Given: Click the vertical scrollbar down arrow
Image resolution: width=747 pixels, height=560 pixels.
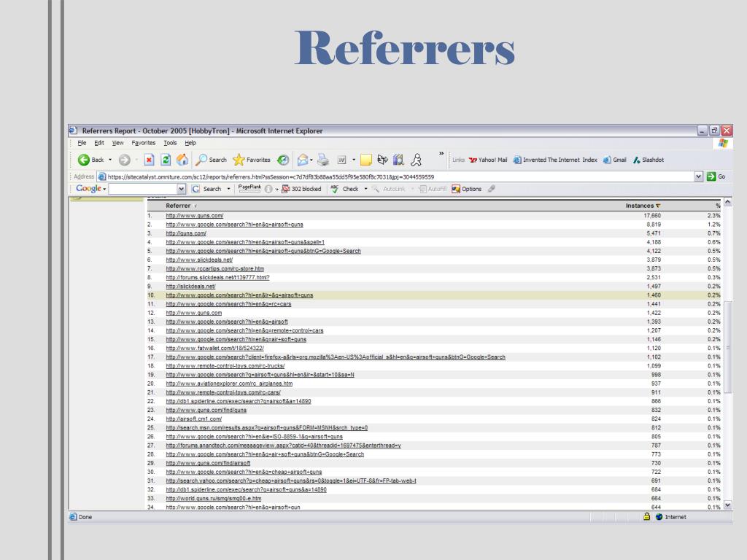Looking at the screenshot, I should click(727, 505).
